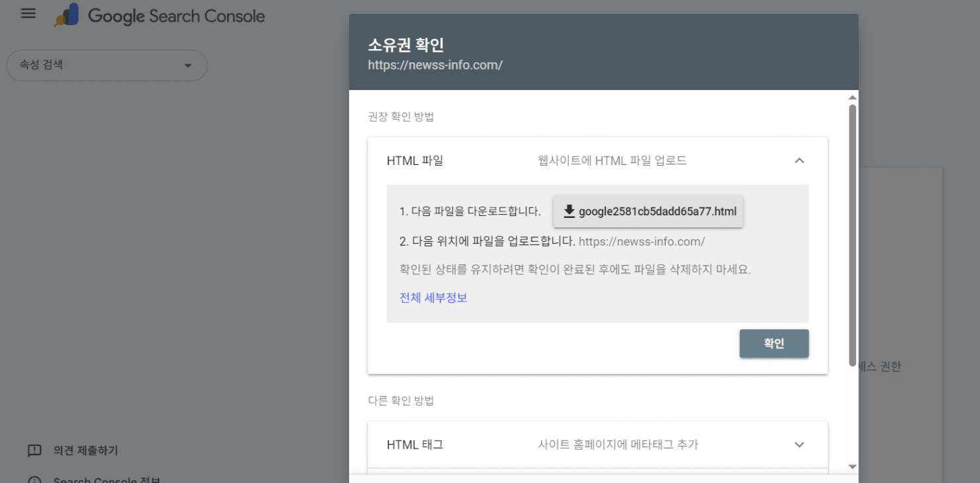
Task: Click the dropdown arrow in 속성 검색
Action: 187,66
